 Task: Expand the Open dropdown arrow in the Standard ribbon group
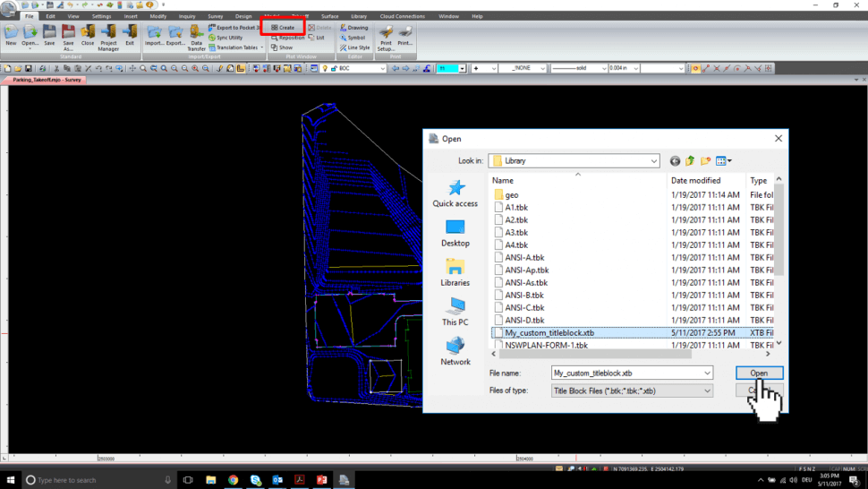[x=30, y=49]
